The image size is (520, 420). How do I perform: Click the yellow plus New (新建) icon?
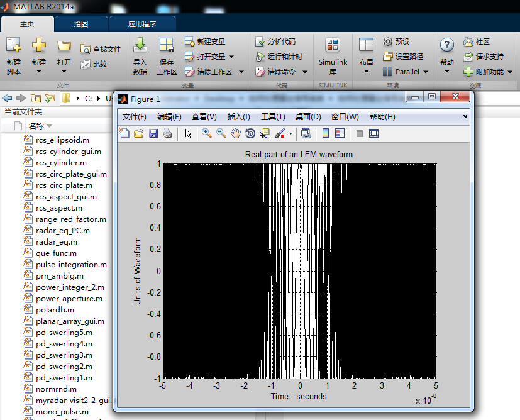(x=39, y=45)
